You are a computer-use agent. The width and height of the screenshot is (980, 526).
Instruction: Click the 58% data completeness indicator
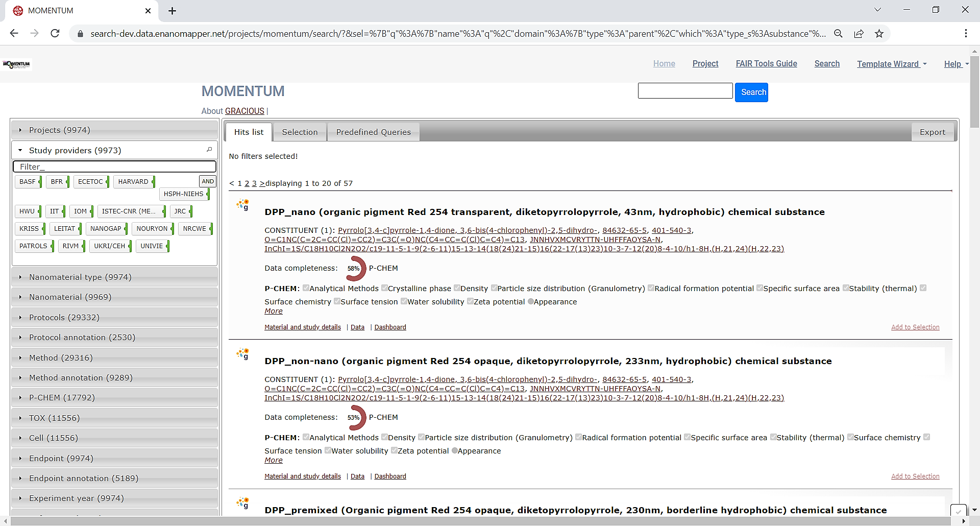point(354,269)
